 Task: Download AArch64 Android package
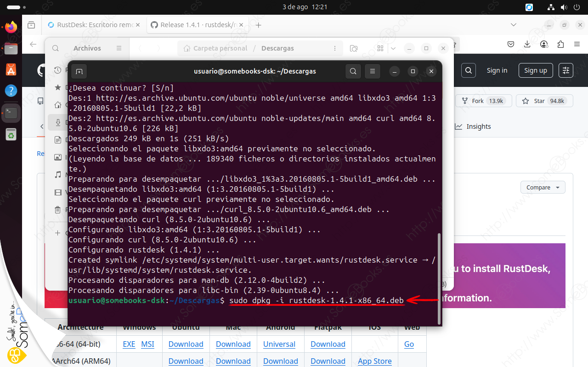[x=281, y=361]
